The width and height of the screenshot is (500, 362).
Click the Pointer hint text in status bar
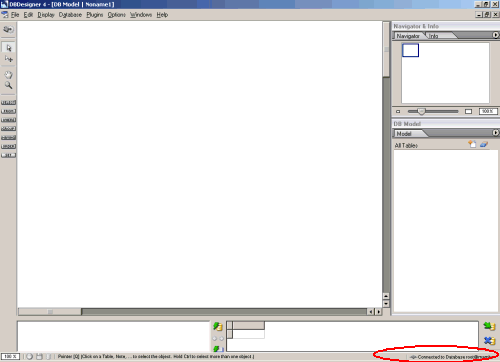[156, 357]
